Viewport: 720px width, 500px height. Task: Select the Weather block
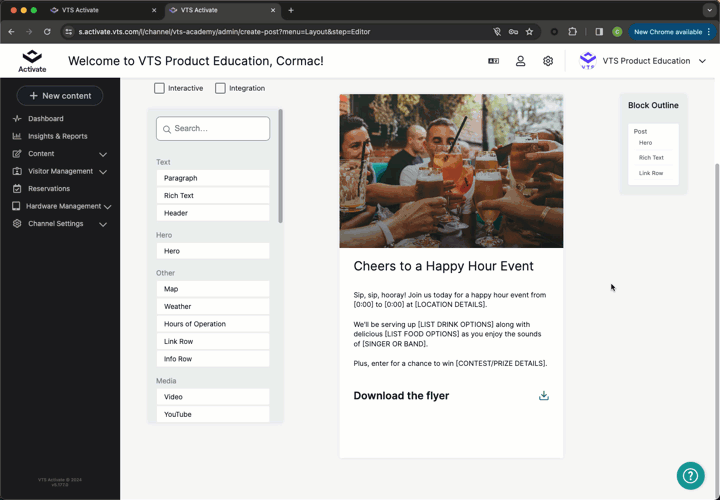tap(213, 306)
